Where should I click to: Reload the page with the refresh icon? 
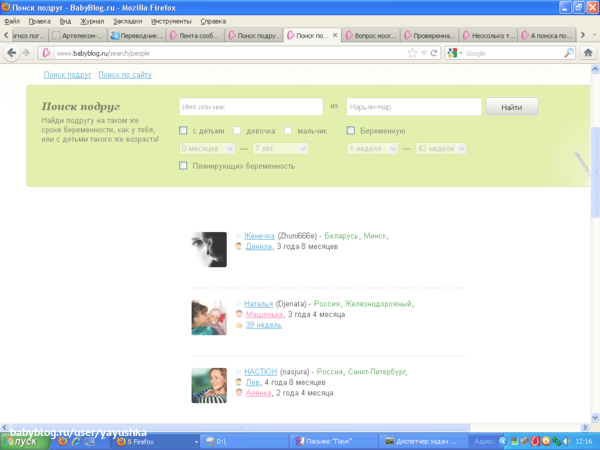tap(434, 53)
